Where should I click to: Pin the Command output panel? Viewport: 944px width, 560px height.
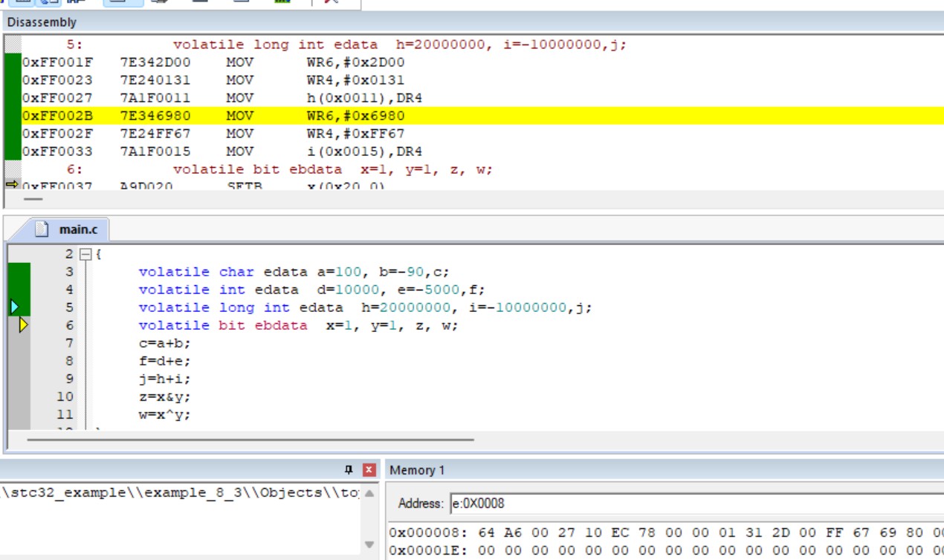(349, 470)
